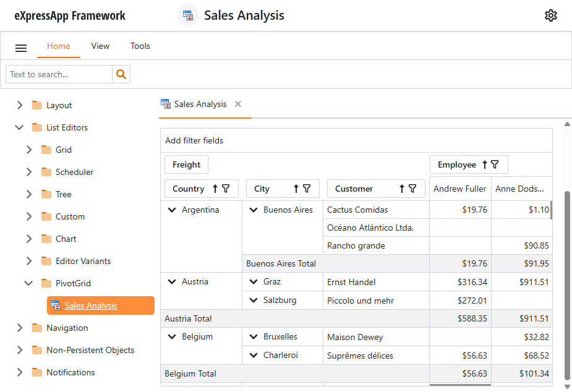
Task: Click the City row field header
Action: coord(283,189)
